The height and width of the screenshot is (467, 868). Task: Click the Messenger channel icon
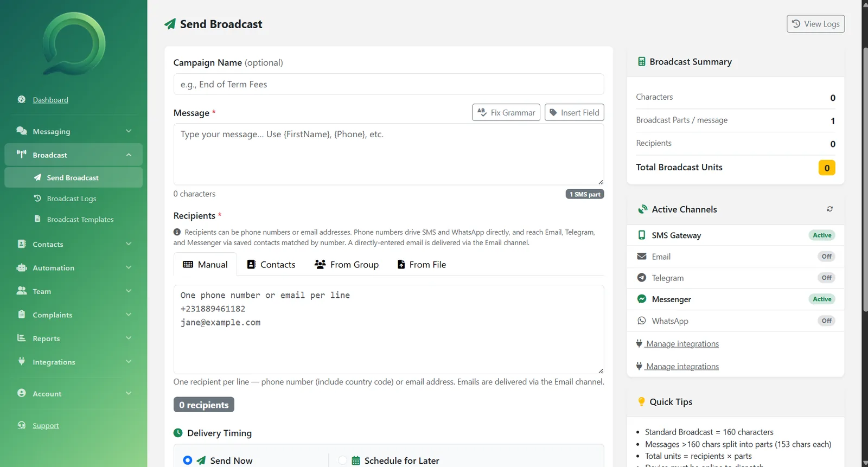642,299
